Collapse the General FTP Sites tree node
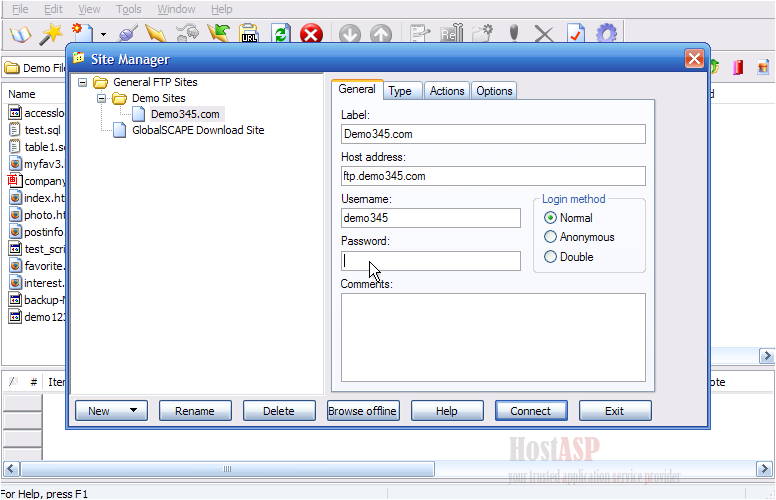The image size is (776, 500). coord(82,83)
